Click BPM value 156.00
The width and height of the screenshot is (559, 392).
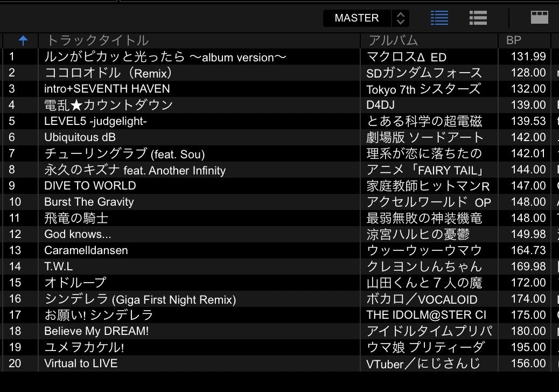(x=528, y=363)
